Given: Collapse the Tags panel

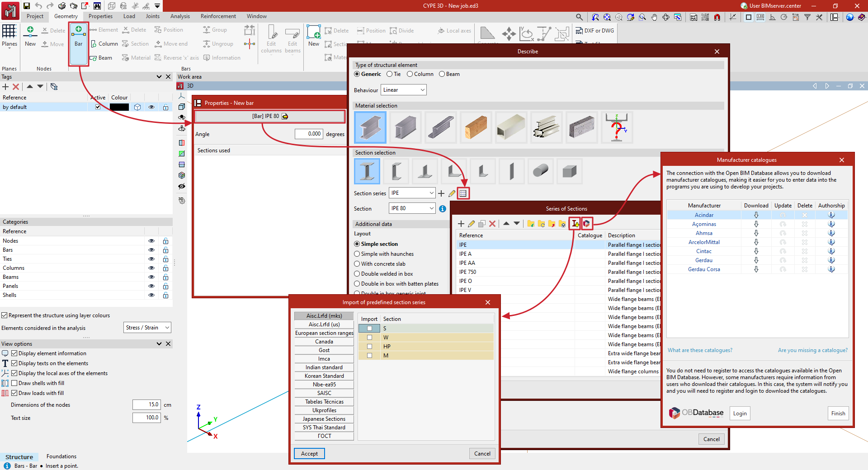Looking at the screenshot, I should point(159,77).
